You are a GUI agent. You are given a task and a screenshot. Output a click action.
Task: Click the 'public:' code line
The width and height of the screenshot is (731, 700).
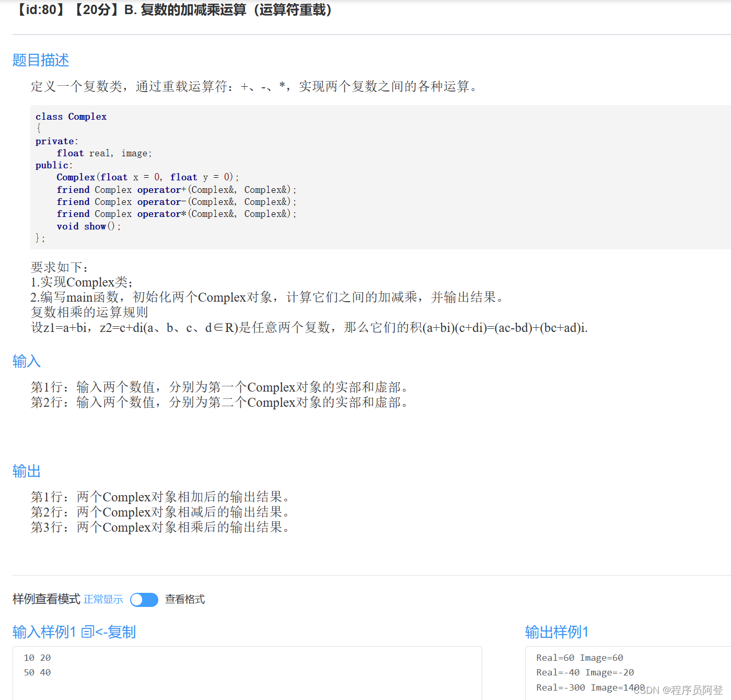(x=54, y=165)
